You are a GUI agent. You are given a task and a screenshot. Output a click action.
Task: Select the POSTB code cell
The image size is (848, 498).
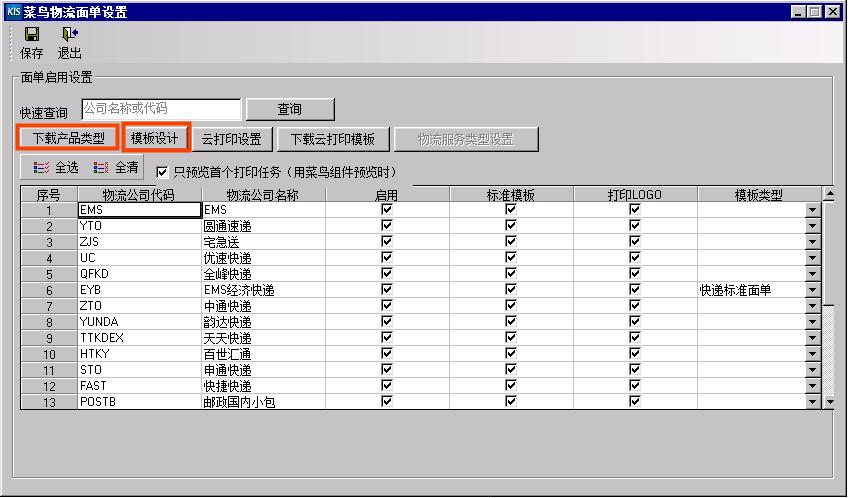(140, 402)
